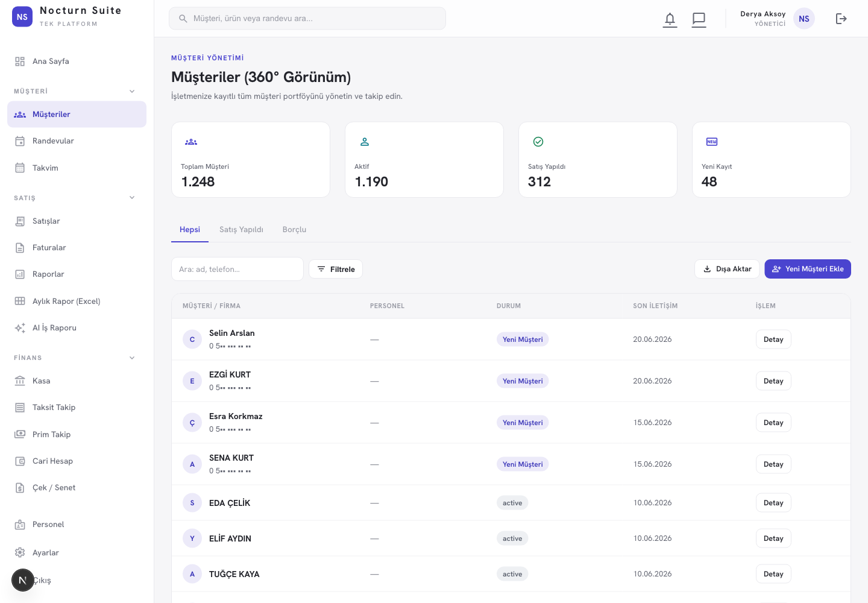The image size is (868, 603).
Task: Click the DURUM column header
Action: 509,306
